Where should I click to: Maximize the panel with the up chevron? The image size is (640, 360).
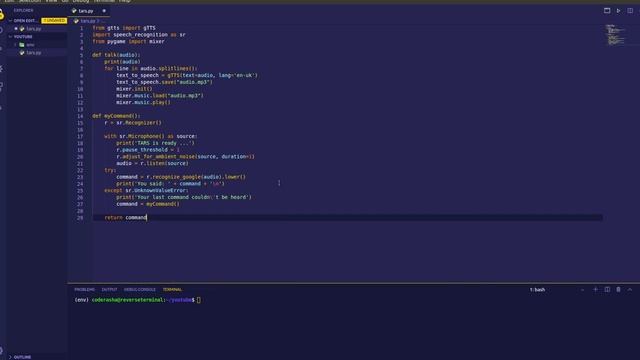pos(630,289)
